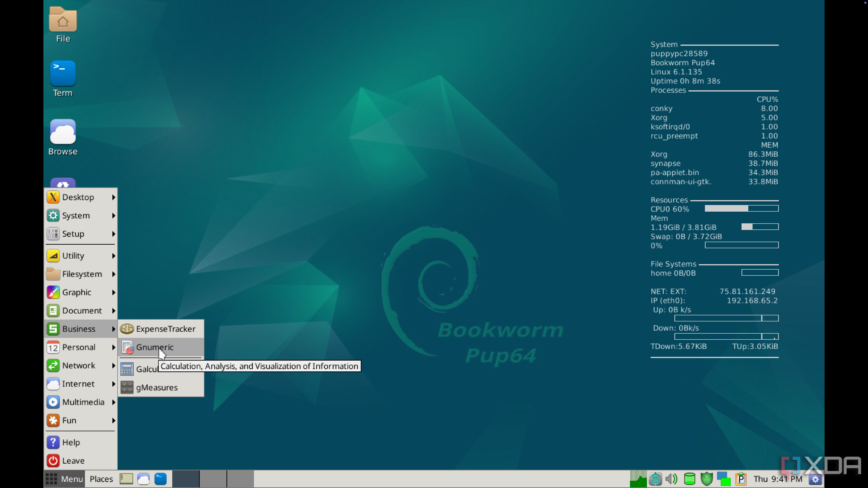Click the Menu button on the taskbar
868x488 pixels.
pos(64,479)
